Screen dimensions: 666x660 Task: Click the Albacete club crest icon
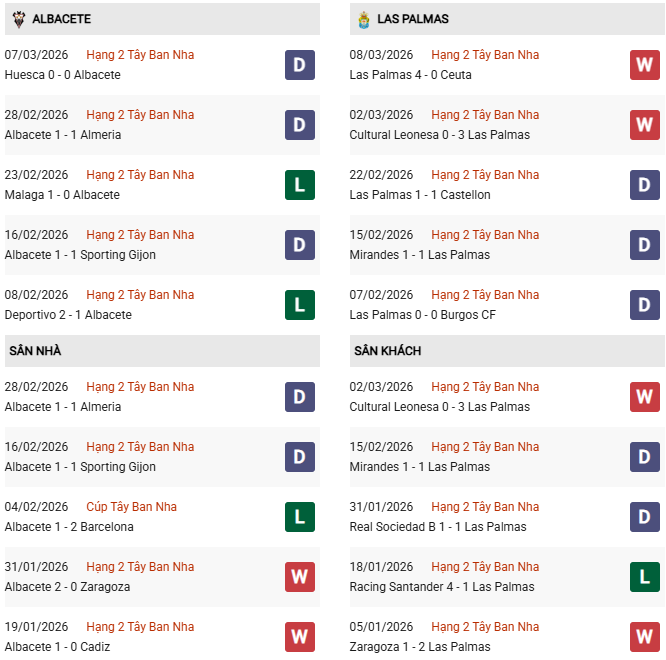(19, 19)
